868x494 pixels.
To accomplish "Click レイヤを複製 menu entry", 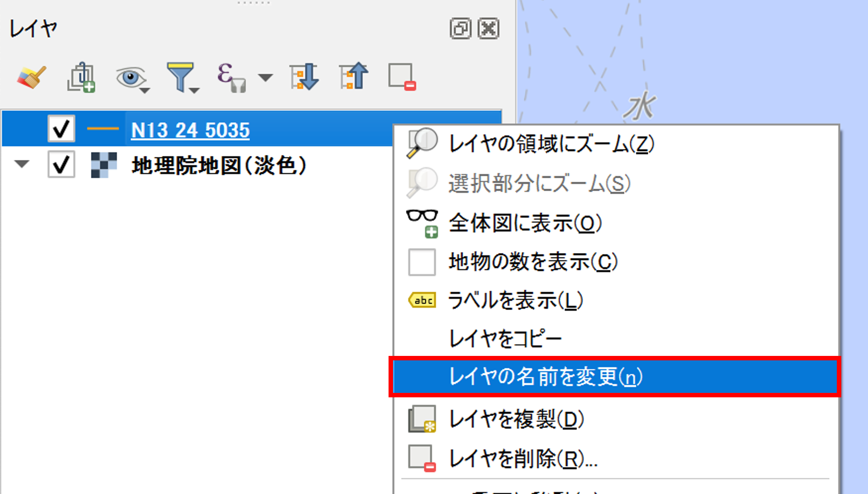I will (516, 419).
